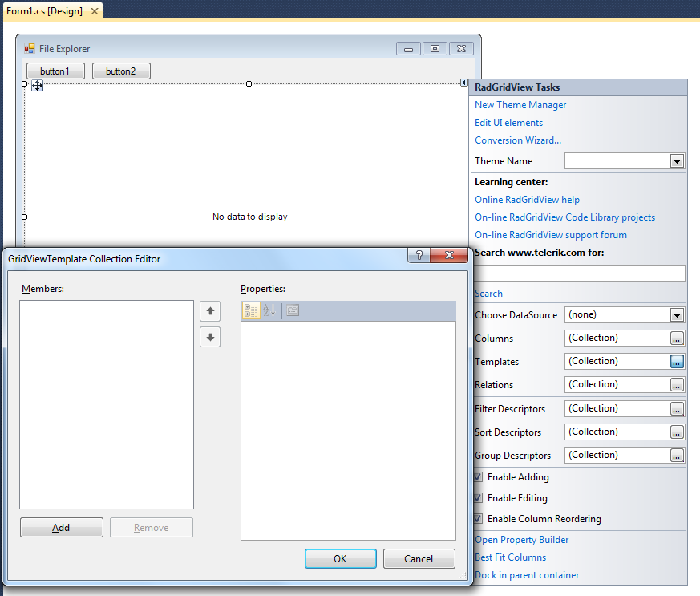Open the Open Property Builder link
The image size is (700, 596).
[521, 540]
